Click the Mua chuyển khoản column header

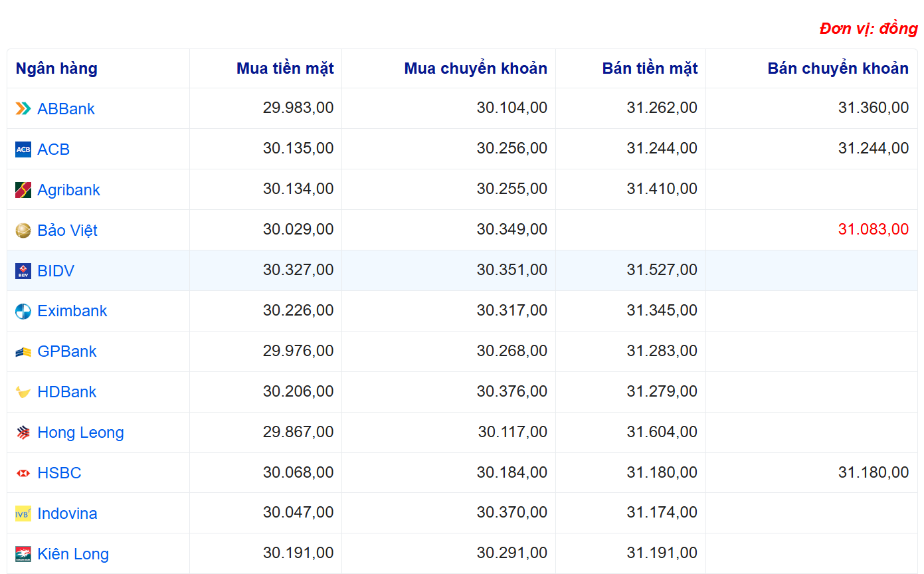[x=476, y=68]
